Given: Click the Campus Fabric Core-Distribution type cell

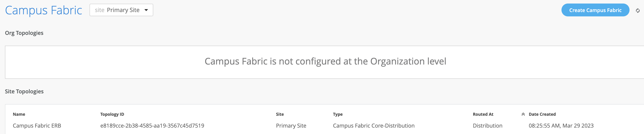Looking at the screenshot, I should click(373, 126).
